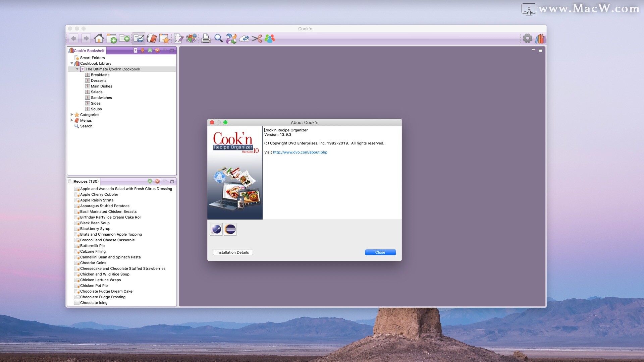This screenshot has height=362, width=644.
Task: Open the settings gear icon in the toolbar
Action: tap(528, 39)
